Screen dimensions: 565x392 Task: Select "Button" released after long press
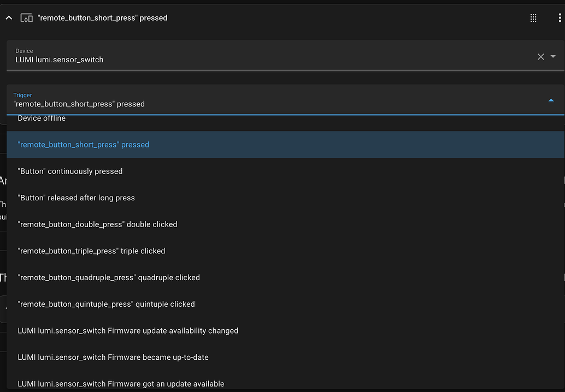coord(76,198)
